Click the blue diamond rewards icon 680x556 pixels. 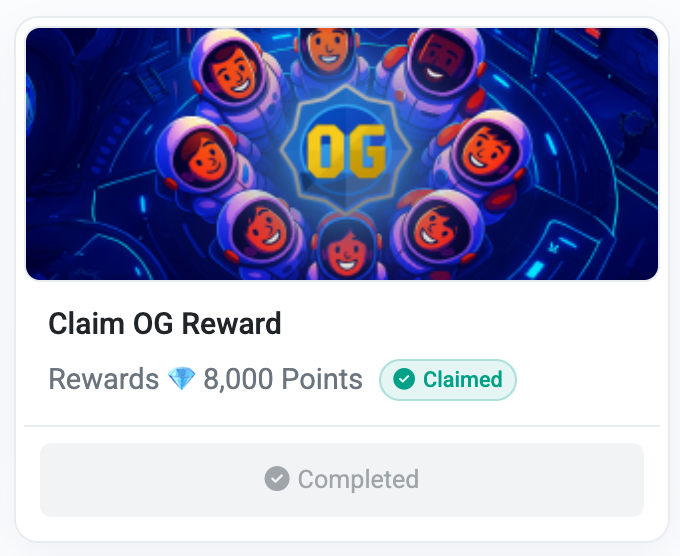[x=182, y=379]
